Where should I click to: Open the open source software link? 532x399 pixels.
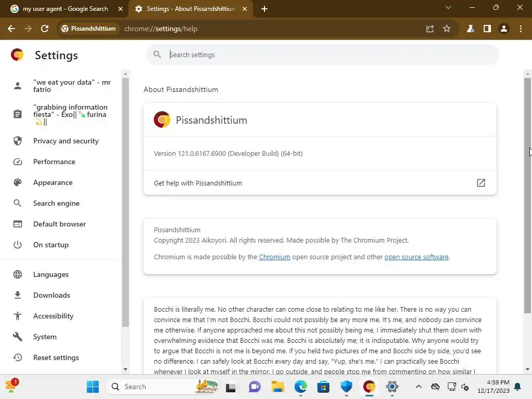tap(416, 257)
